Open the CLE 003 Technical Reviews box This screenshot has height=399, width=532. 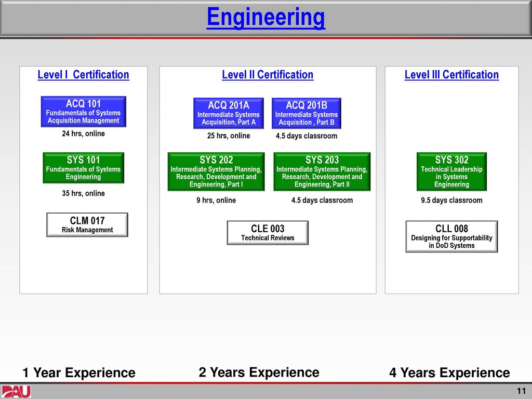click(268, 233)
